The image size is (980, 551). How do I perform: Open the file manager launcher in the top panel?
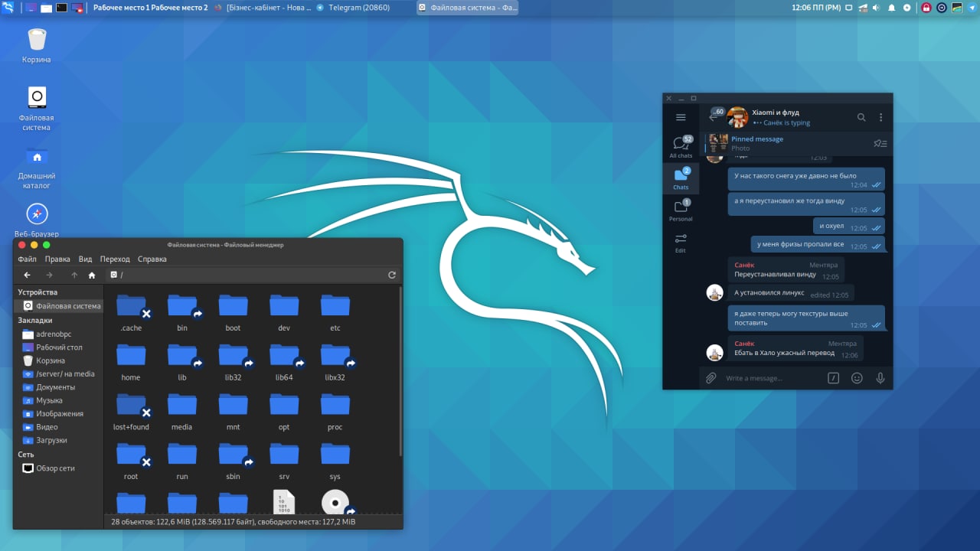(47, 8)
